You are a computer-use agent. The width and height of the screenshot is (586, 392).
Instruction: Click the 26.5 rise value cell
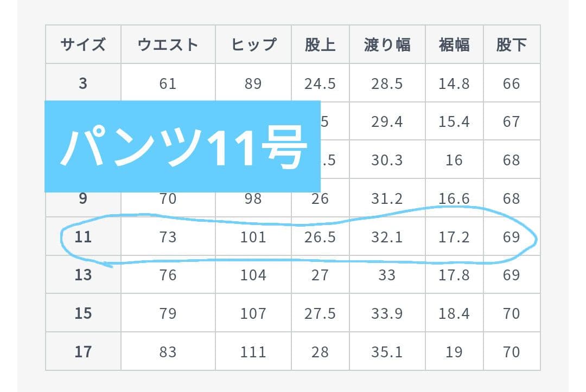point(320,237)
